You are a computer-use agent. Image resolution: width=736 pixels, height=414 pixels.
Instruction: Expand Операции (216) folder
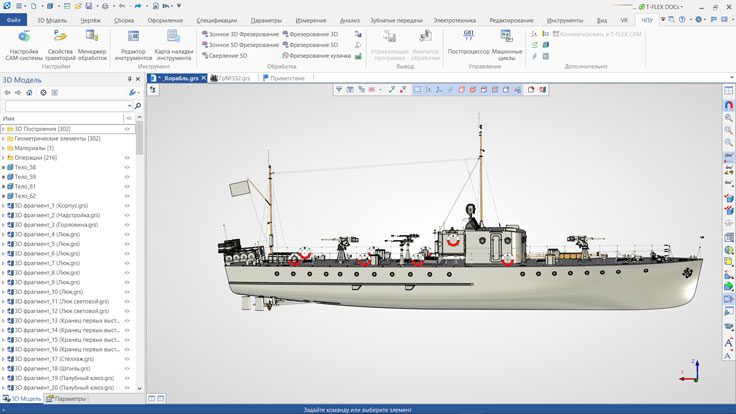pyautogui.click(x=3, y=158)
